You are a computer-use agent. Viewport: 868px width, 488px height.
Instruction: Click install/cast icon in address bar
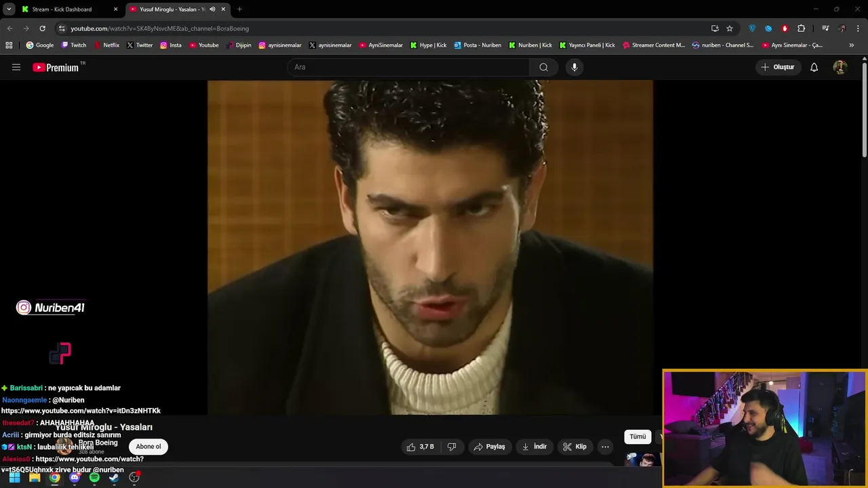pyautogui.click(x=715, y=28)
